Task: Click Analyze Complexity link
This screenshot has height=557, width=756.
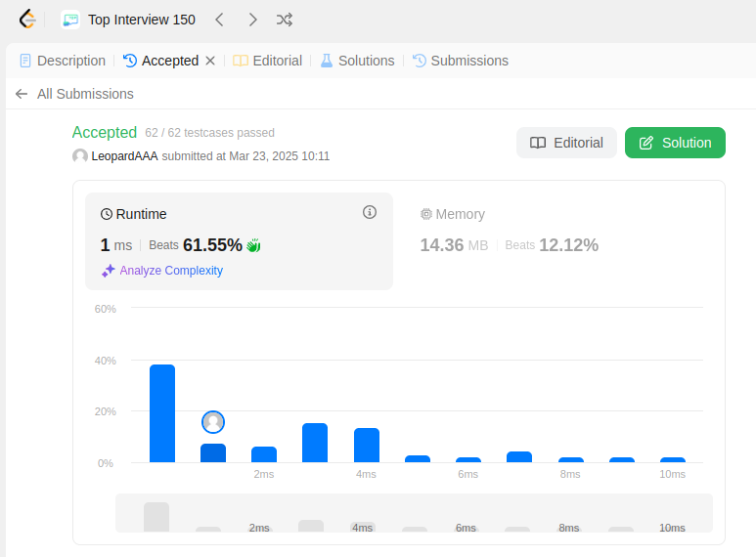Action: 171,271
